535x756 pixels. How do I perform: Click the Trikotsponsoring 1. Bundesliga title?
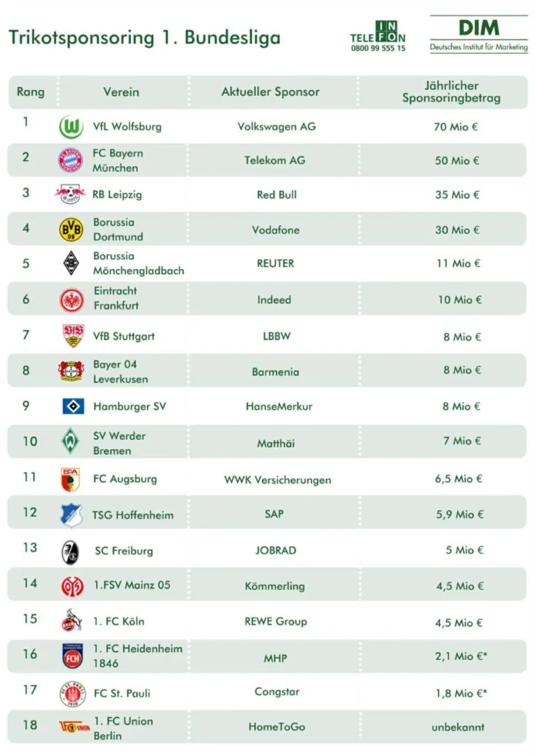point(145,37)
